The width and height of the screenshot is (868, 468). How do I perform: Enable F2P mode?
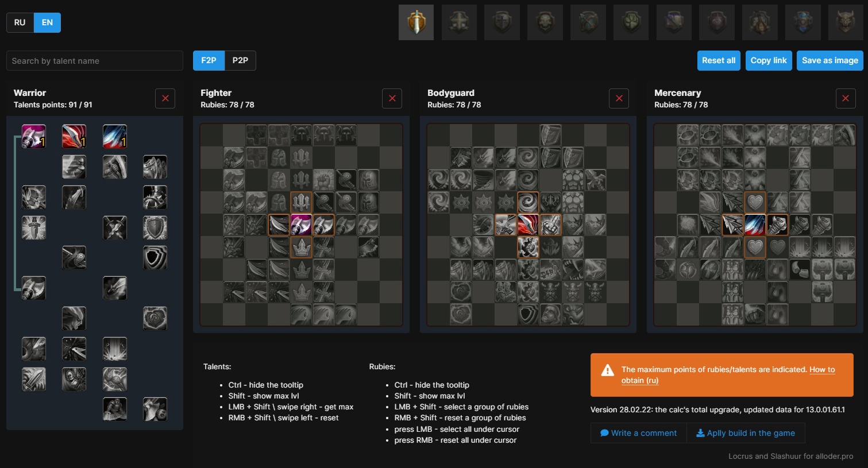[209, 60]
